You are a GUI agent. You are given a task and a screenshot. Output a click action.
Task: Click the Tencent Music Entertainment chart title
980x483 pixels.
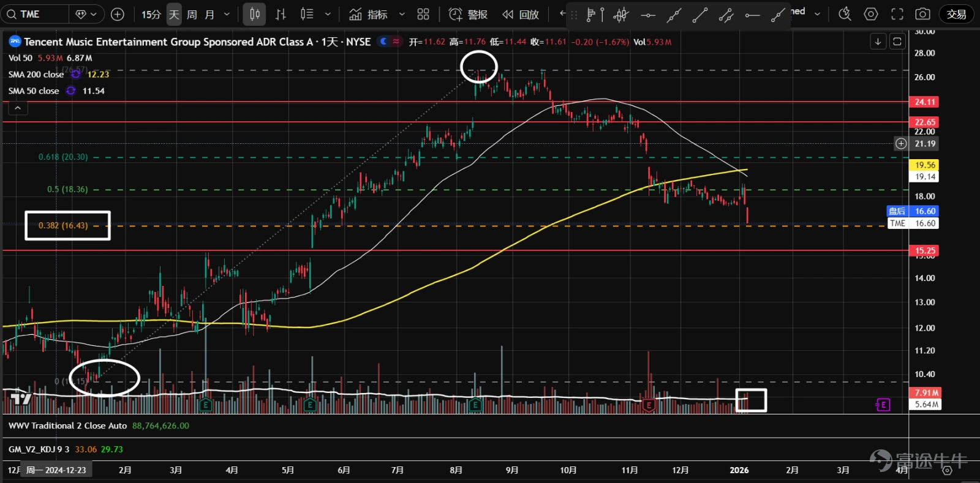(197, 42)
